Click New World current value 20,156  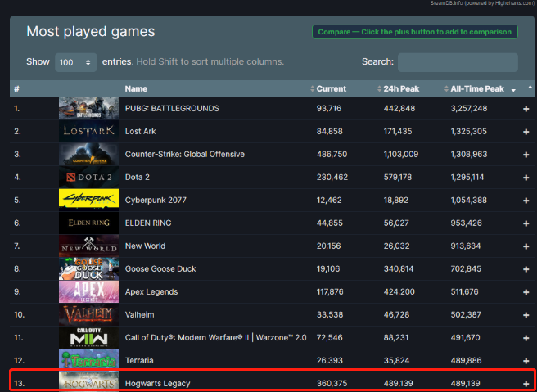[329, 246]
